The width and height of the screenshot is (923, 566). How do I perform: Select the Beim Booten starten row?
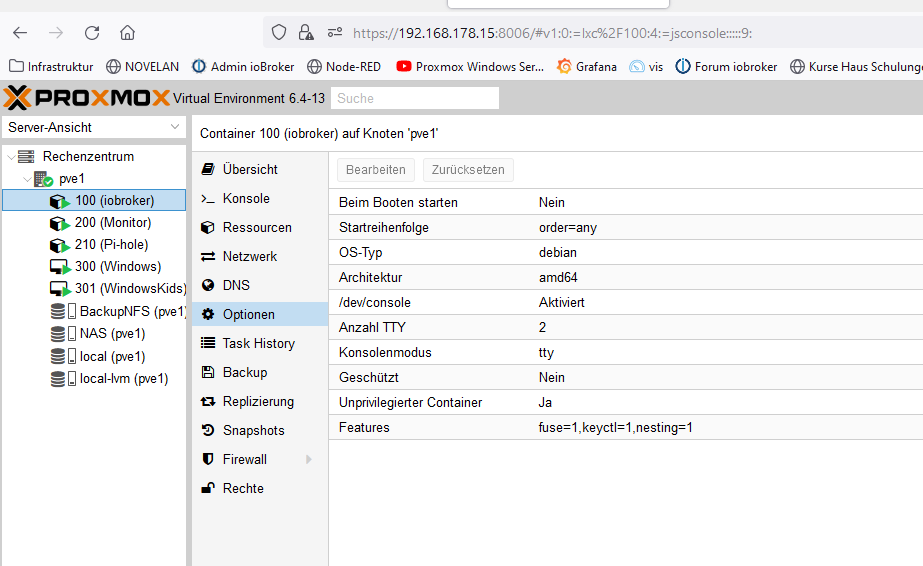(x=626, y=202)
